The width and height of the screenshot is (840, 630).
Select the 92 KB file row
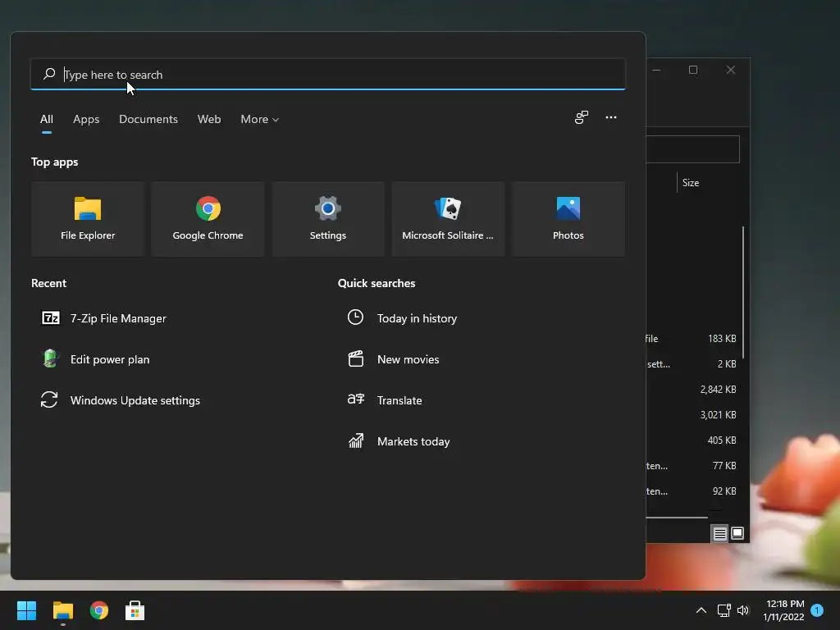pyautogui.click(x=692, y=491)
